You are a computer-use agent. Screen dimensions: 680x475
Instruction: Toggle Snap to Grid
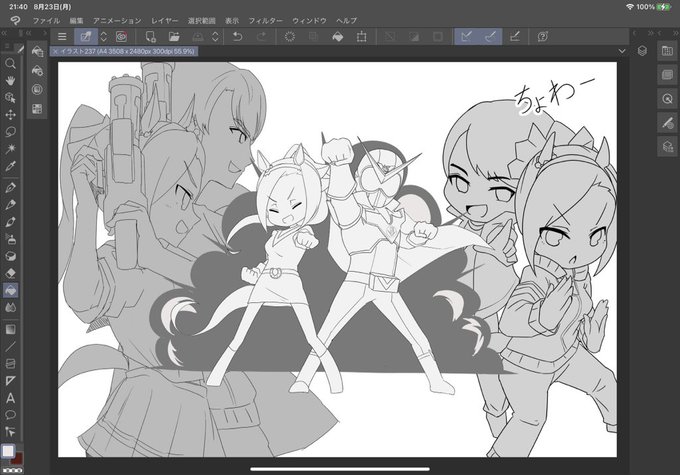pos(515,37)
